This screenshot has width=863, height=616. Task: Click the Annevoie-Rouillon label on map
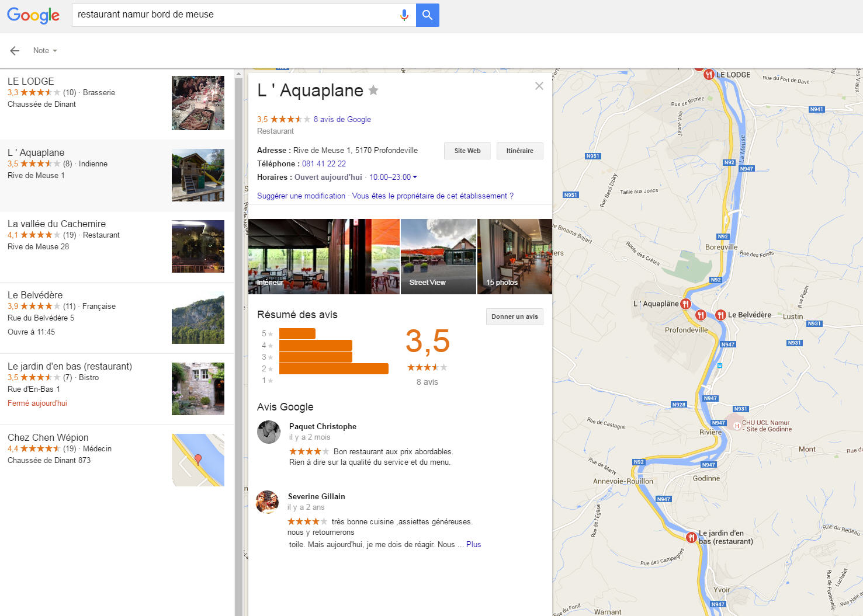point(623,481)
